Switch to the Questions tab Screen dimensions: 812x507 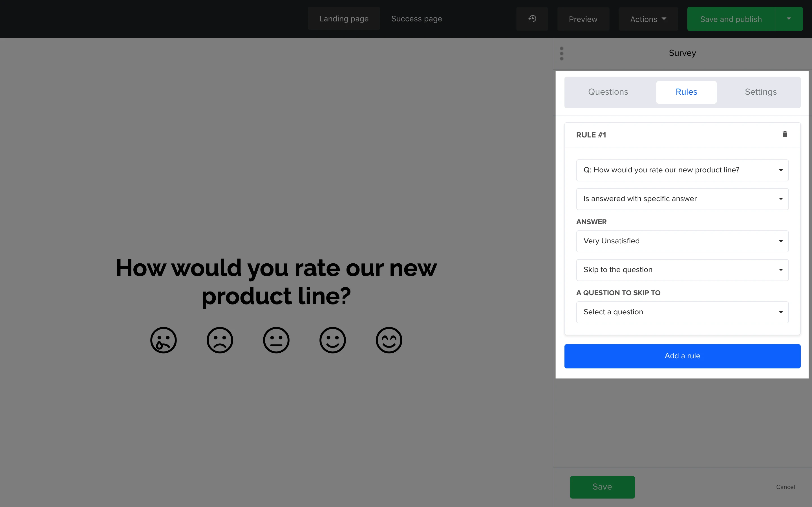click(x=608, y=92)
